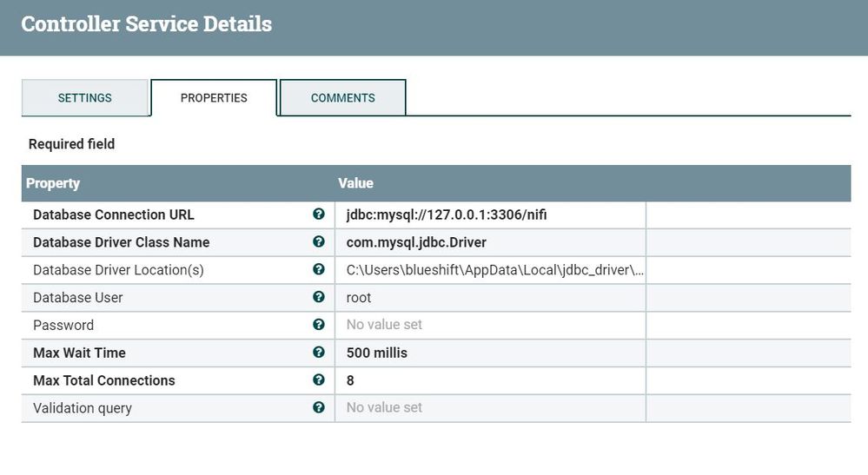Select the Properties tab
The width and height of the screenshot is (868, 475).
pyautogui.click(x=214, y=98)
